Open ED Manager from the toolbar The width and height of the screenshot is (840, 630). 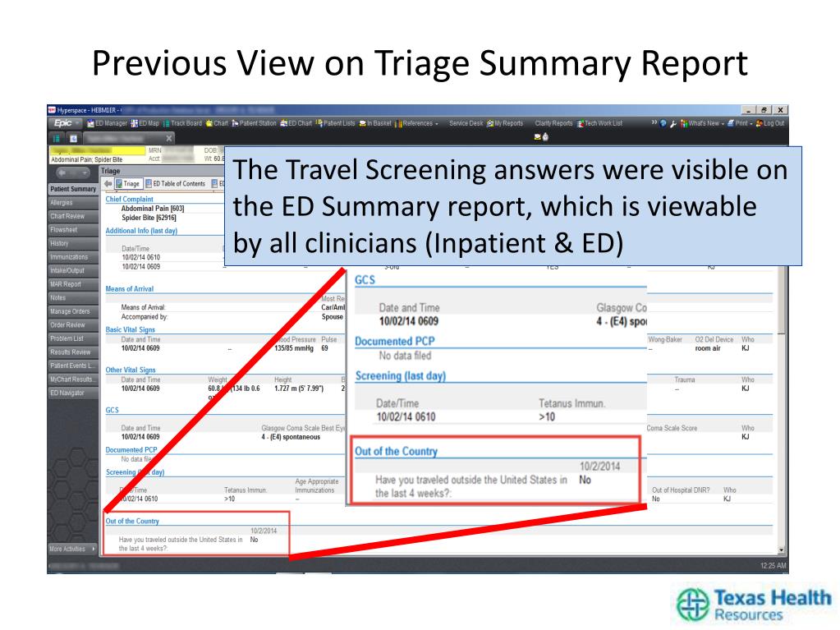point(107,123)
